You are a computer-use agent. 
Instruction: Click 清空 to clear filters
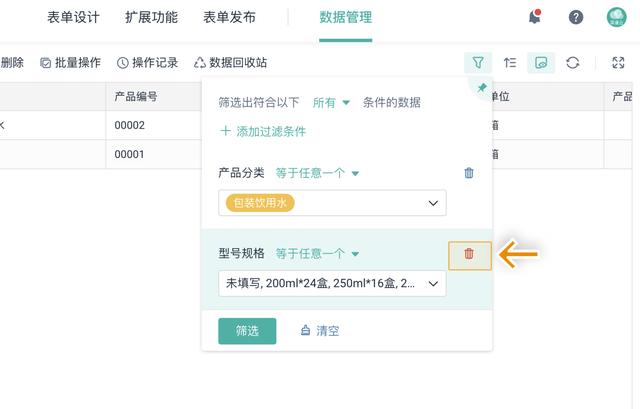(320, 331)
